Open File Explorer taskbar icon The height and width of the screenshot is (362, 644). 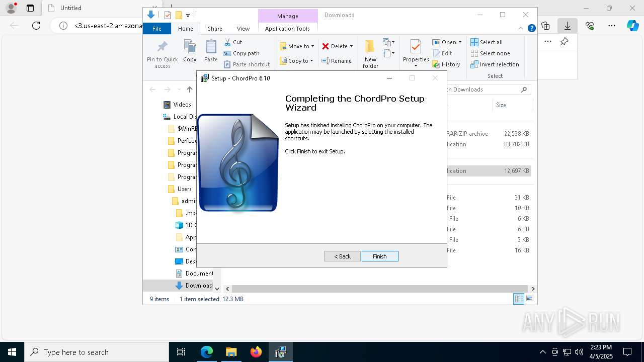click(231, 352)
